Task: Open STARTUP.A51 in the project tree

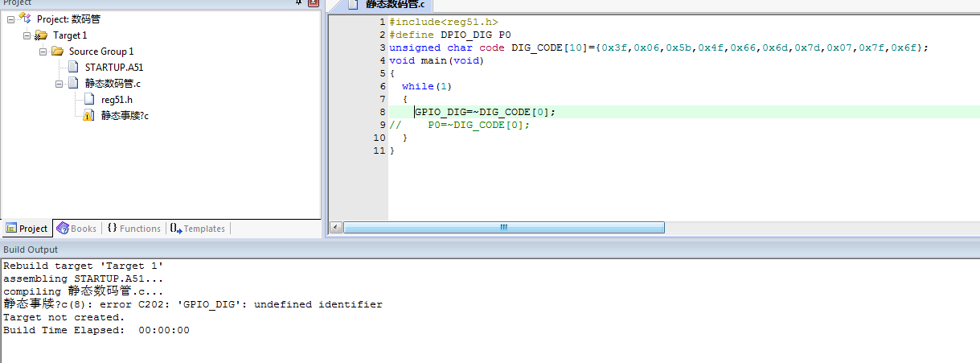Action: pyautogui.click(x=114, y=68)
